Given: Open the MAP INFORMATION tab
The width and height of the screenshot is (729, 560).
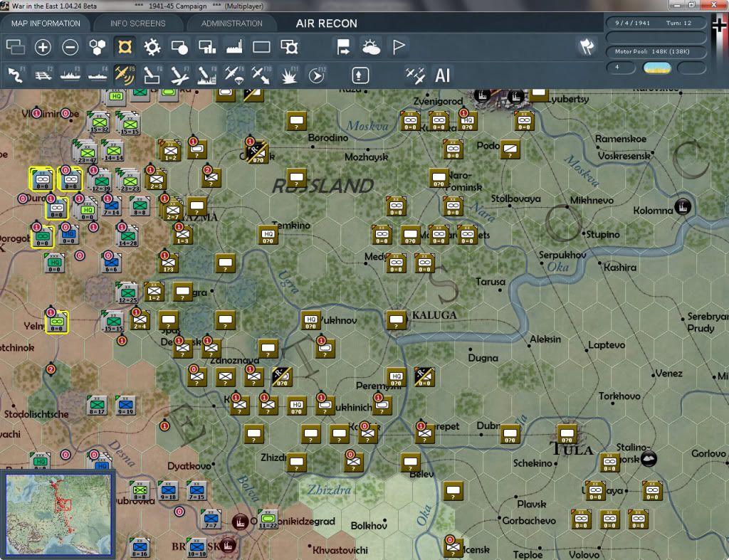Looking at the screenshot, I should 46,23.
